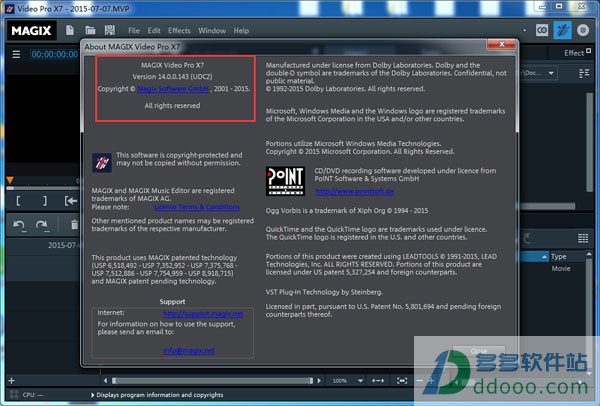Viewport: 600px width, 406px height.
Task: Open the disc burn icon at top right
Action: pos(583,30)
